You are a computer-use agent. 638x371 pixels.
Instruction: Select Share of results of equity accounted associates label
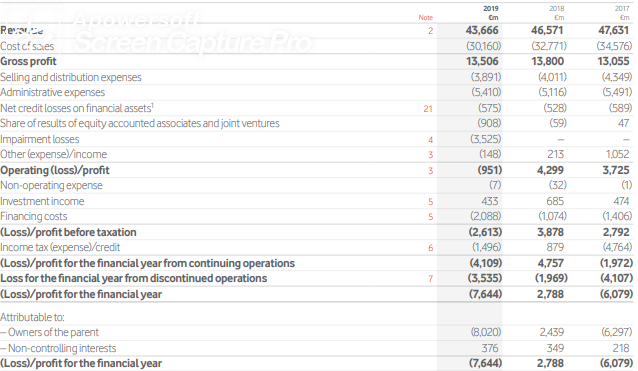tap(140, 123)
